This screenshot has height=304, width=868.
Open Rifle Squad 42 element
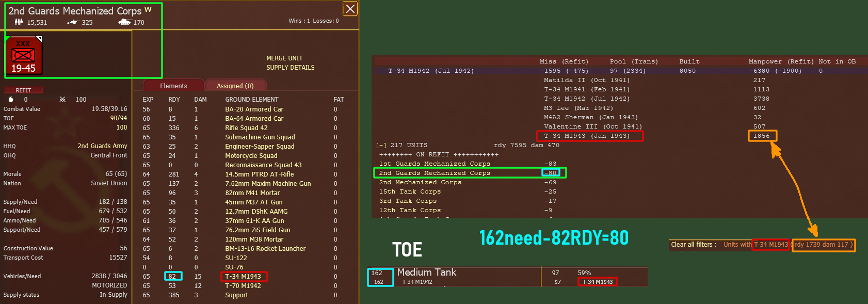pyautogui.click(x=246, y=128)
